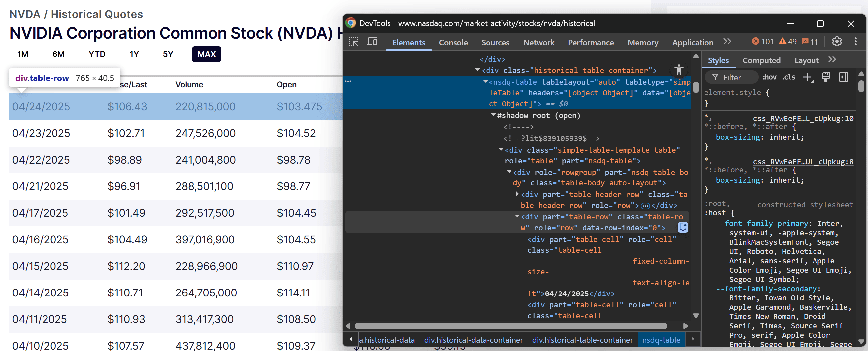Switch to the Computed styles tab

click(762, 60)
